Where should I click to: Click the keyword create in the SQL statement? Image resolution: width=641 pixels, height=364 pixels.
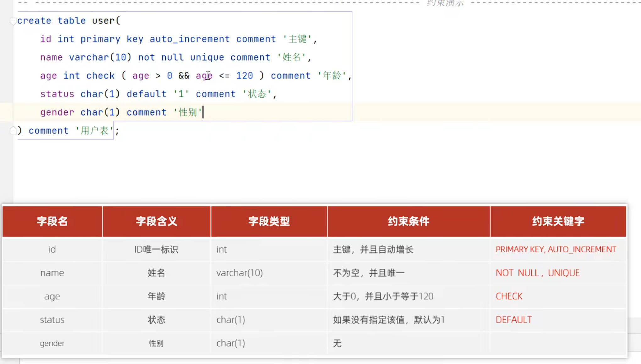click(34, 20)
